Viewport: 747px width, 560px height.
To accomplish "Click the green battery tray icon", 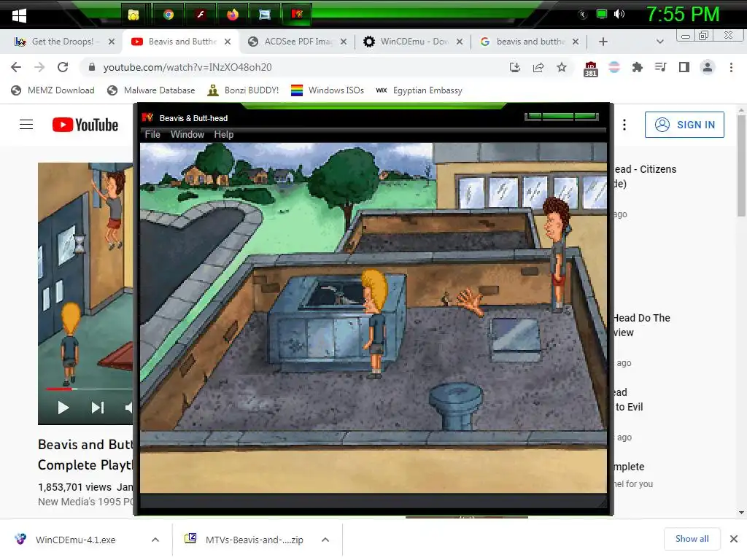I will tap(602, 15).
